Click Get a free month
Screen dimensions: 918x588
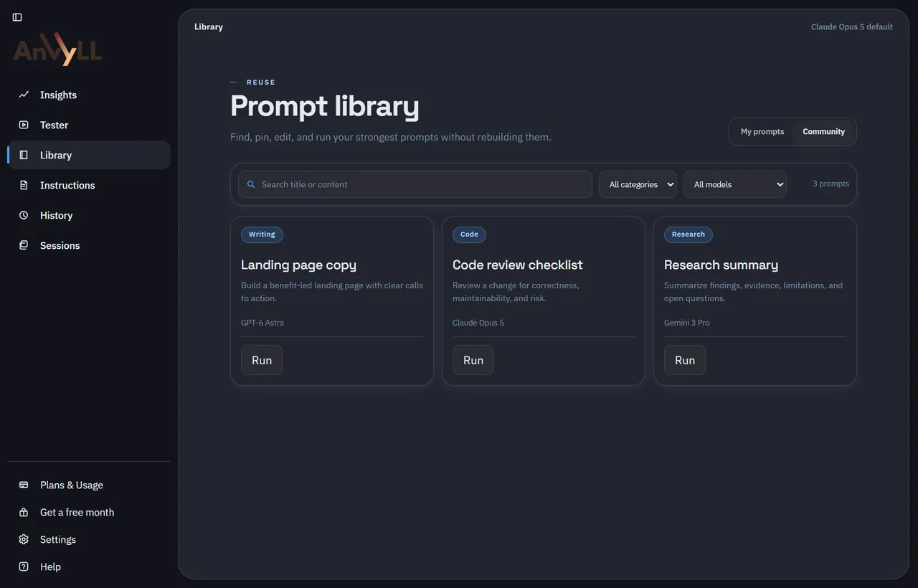pos(89,512)
